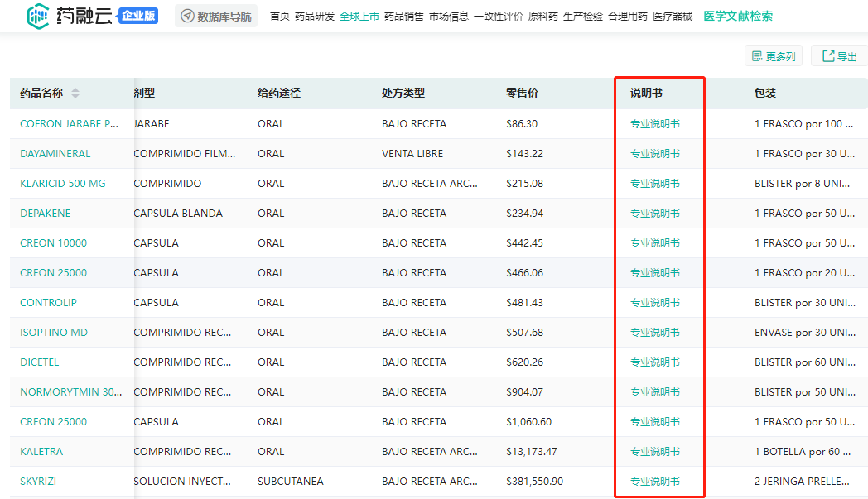868x499 pixels.
Task: Open 医疗器械 menu
Action: pyautogui.click(x=673, y=16)
